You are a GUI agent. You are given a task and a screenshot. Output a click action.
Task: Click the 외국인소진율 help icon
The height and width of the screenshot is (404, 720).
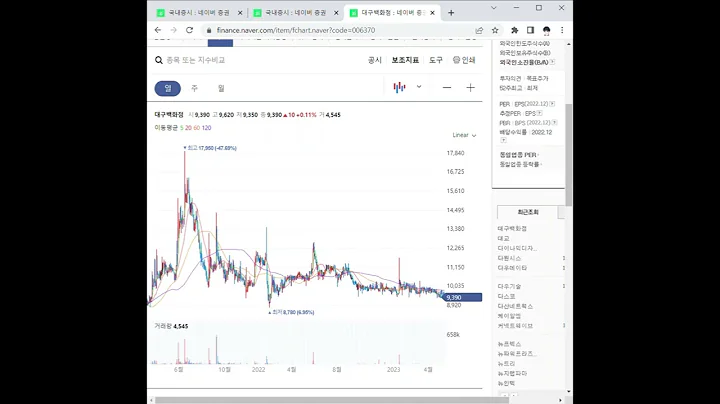[x=552, y=62]
